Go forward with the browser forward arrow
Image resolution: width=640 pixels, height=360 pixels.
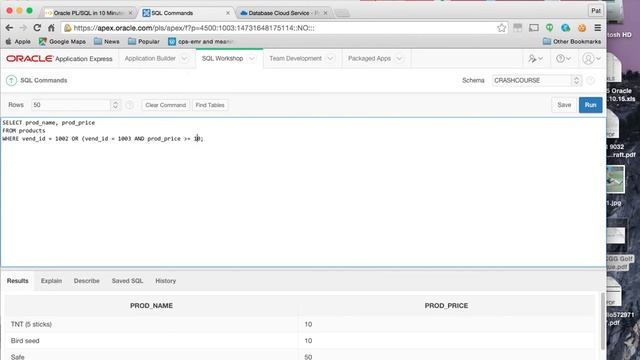coord(23,28)
